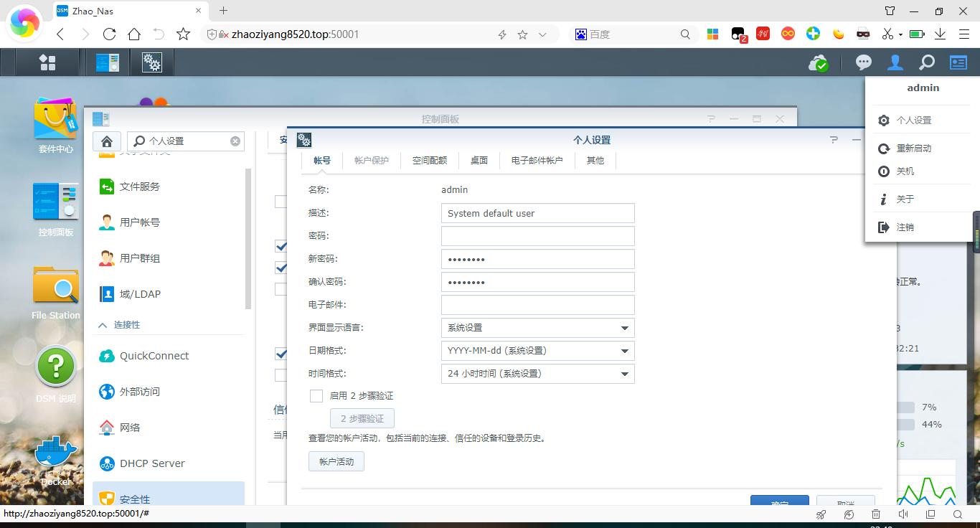The width and height of the screenshot is (980, 528).
Task: Open the 日期格式 dropdown
Action: click(537, 351)
